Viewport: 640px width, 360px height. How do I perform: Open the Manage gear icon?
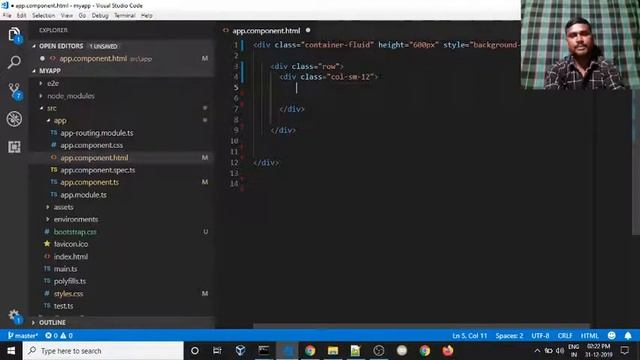tap(14, 316)
